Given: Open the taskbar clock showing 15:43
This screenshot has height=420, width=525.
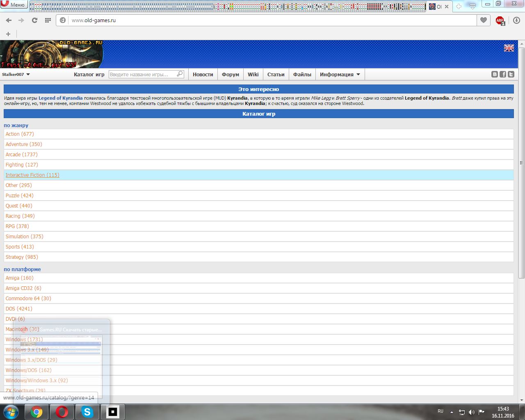Looking at the screenshot, I should click(503, 412).
